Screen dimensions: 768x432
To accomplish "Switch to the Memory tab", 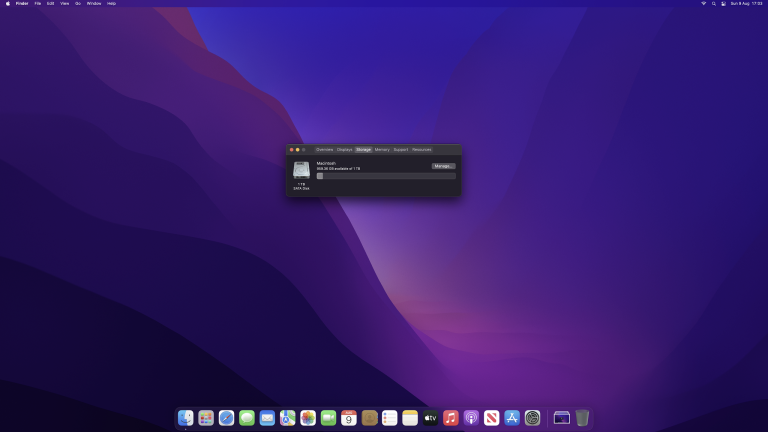I will (382, 149).
